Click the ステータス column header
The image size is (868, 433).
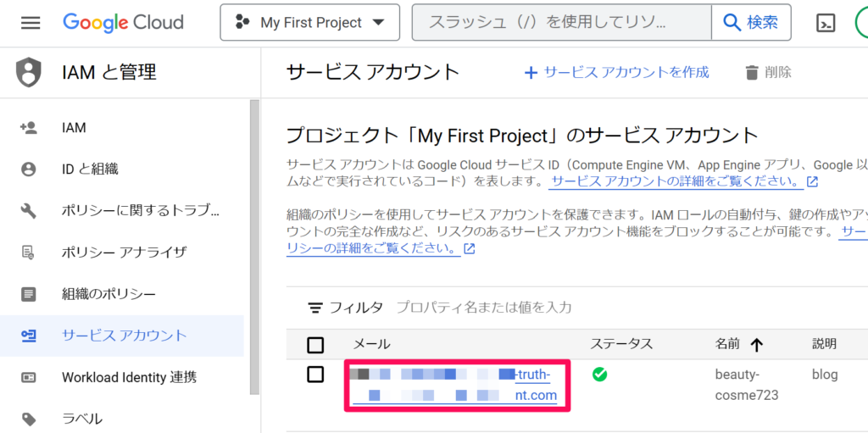(x=621, y=344)
